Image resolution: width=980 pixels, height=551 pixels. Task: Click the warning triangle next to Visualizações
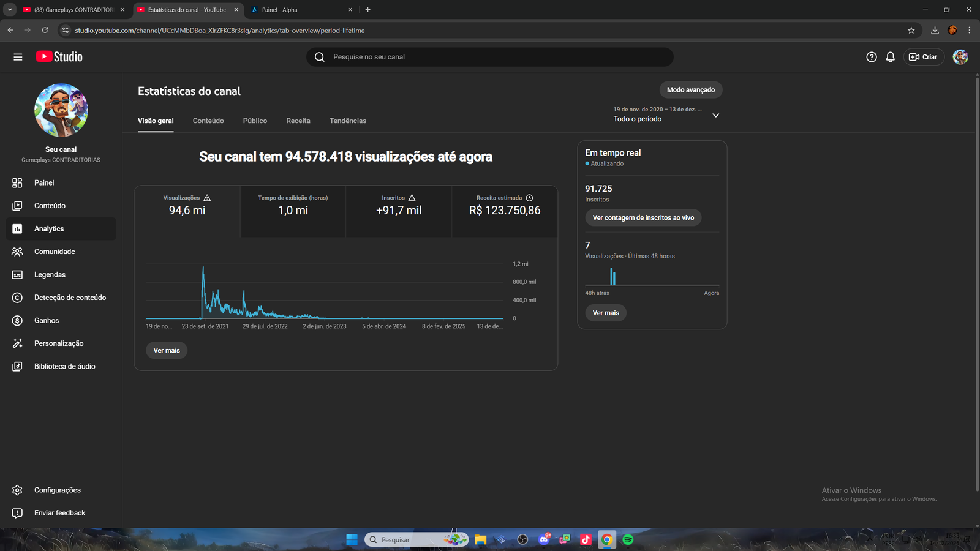(x=207, y=198)
